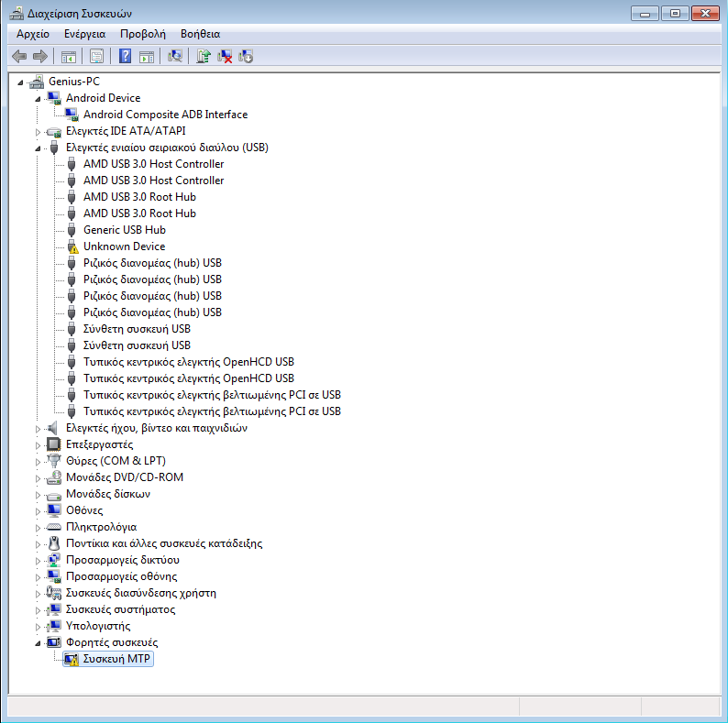Collapse the USB controllers (Ελεγκτές ενιαίου σειριακού διαύλου) node

(38, 148)
